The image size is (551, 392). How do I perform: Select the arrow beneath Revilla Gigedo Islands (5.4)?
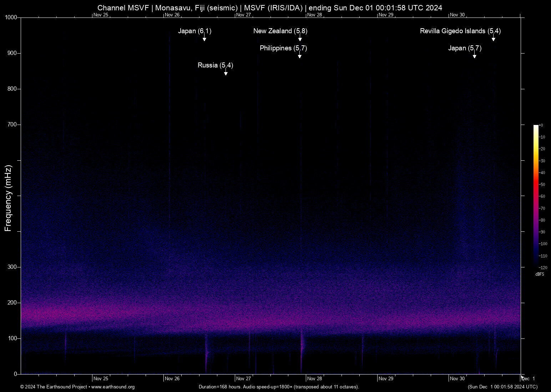(x=494, y=38)
